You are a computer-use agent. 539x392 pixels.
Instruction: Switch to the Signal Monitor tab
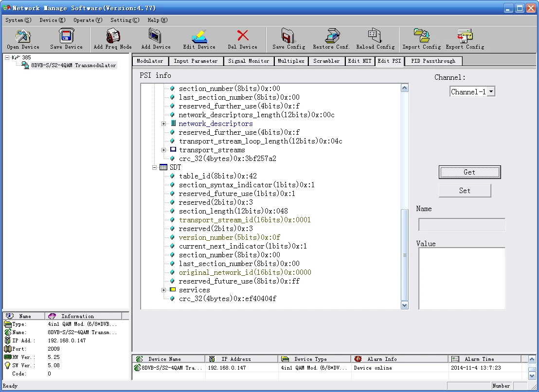point(248,61)
